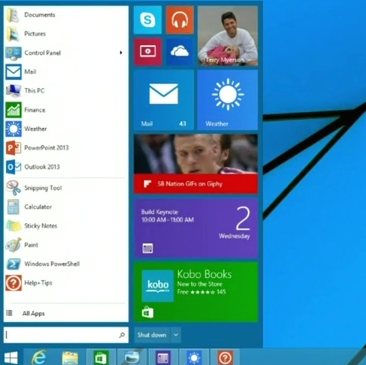Open Help+Tips from the list
This screenshot has width=366, height=365.
(66, 283)
